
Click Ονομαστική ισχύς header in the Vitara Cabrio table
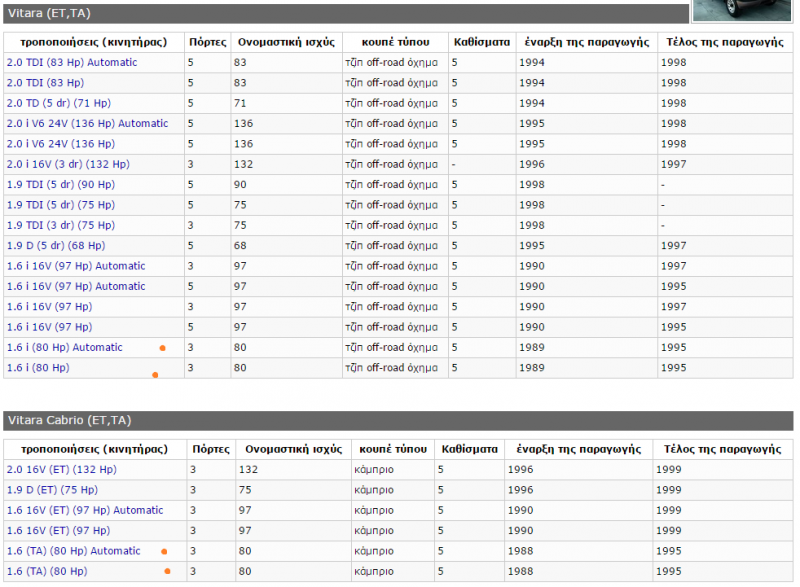294,449
